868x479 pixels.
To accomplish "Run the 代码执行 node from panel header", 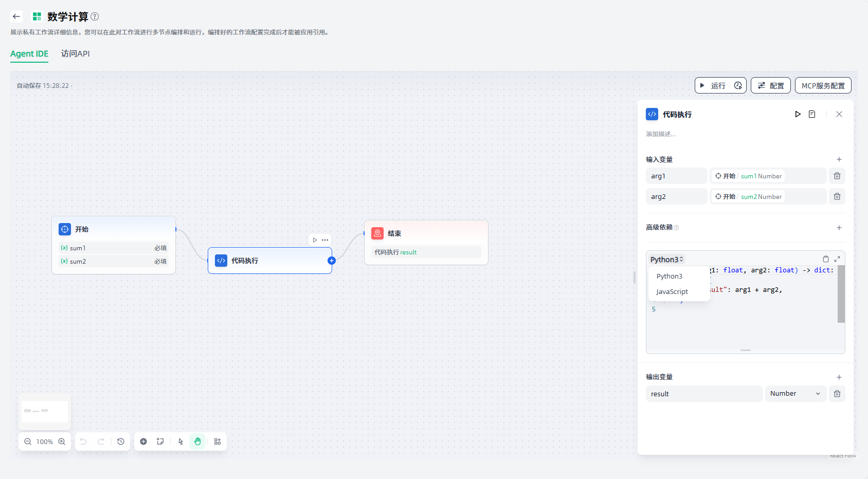I will click(x=798, y=114).
